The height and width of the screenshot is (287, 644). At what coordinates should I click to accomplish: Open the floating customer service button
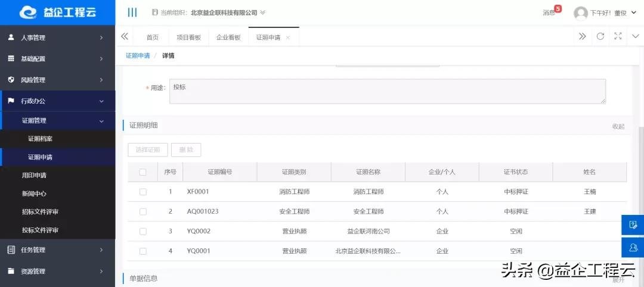click(x=633, y=247)
